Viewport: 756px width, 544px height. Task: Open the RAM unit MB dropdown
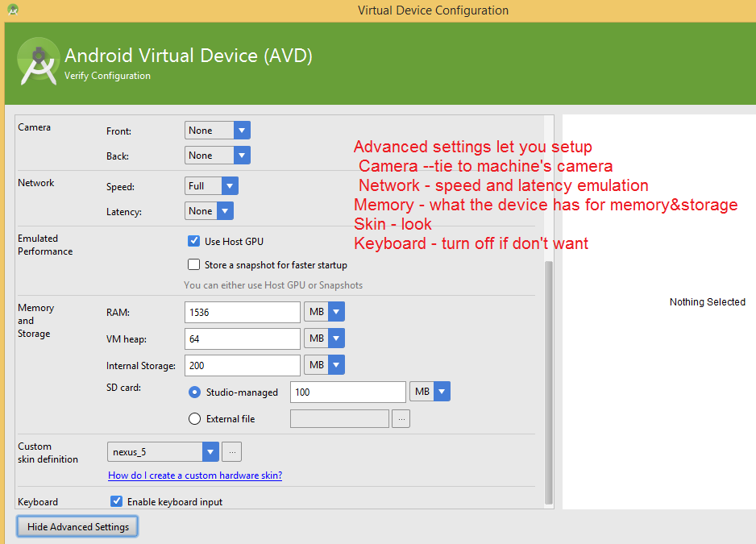click(324, 312)
